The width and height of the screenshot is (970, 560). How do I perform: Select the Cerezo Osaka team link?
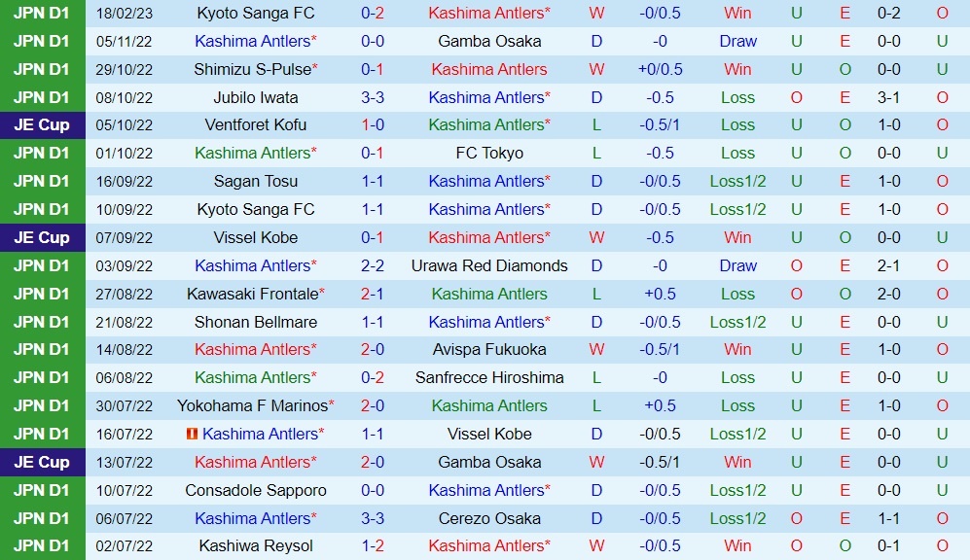coord(489,518)
